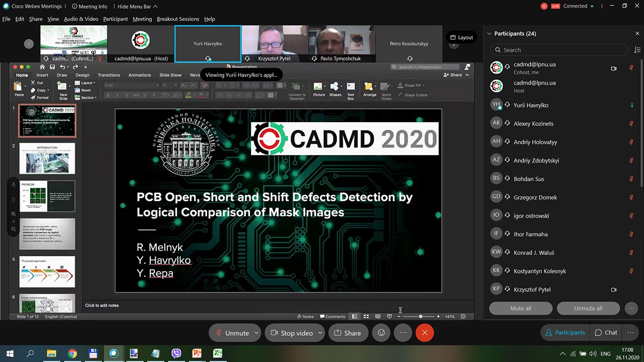Screen dimensions: 644x362
Task: Select slide 5 thumbnail in the panel
Action: 47,271
